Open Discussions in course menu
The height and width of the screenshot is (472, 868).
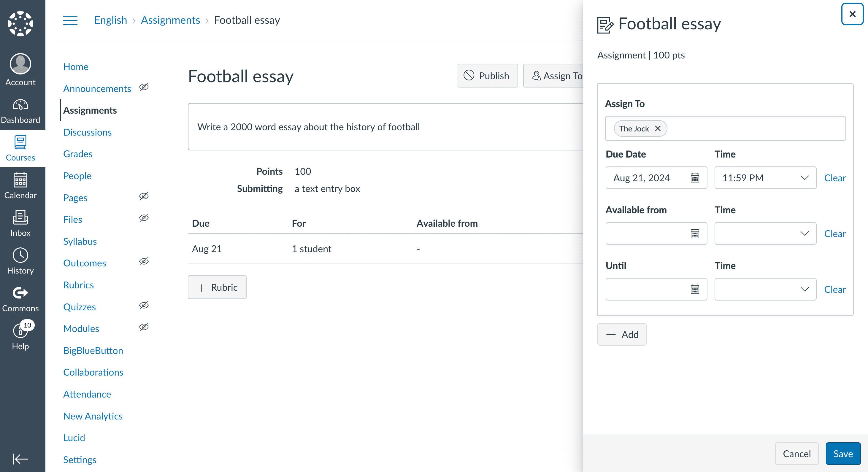click(x=87, y=132)
